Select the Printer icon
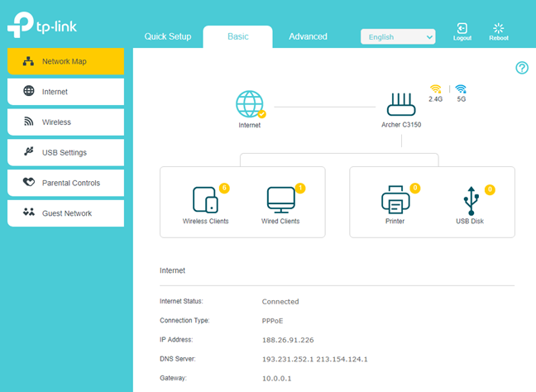The image size is (536, 392). click(395, 200)
